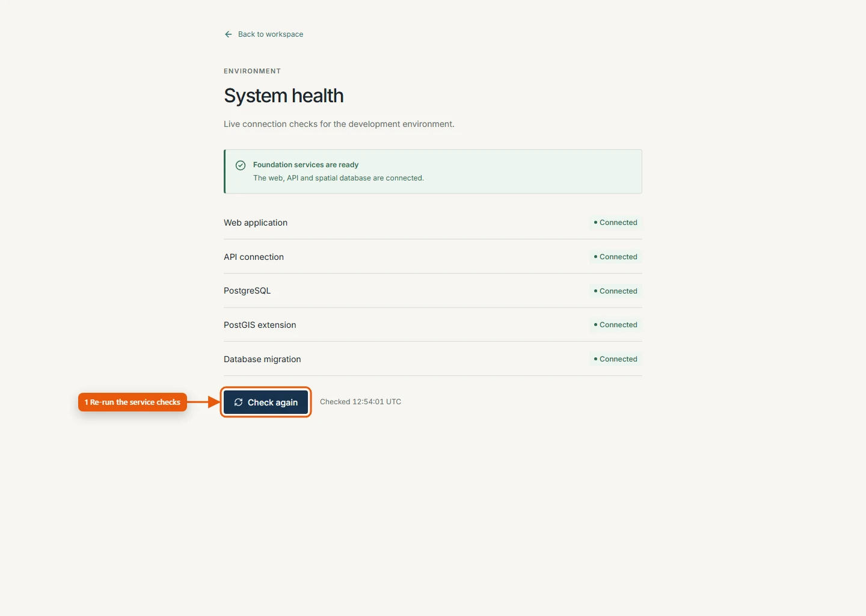The width and height of the screenshot is (866, 616).
Task: Click the Database migration Connected badge
Action: pyautogui.click(x=615, y=359)
